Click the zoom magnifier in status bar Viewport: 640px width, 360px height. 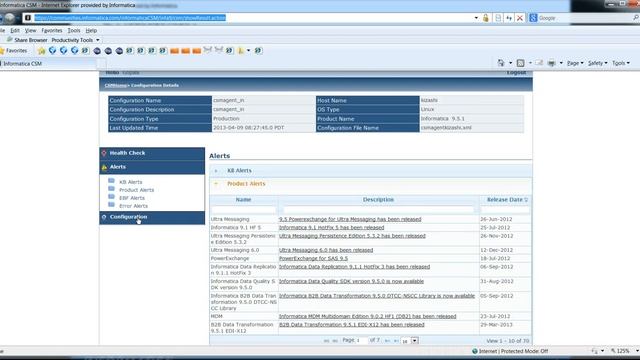coord(613,351)
